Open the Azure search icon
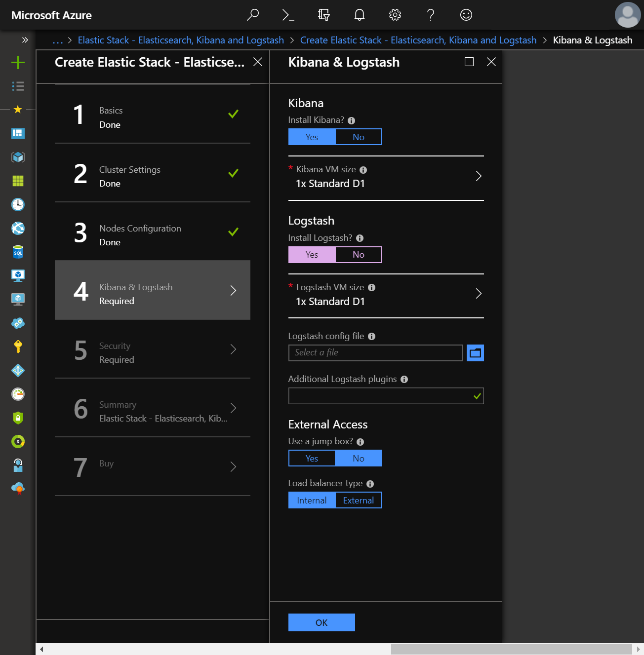Screen dimensions: 644x655 click(x=253, y=15)
